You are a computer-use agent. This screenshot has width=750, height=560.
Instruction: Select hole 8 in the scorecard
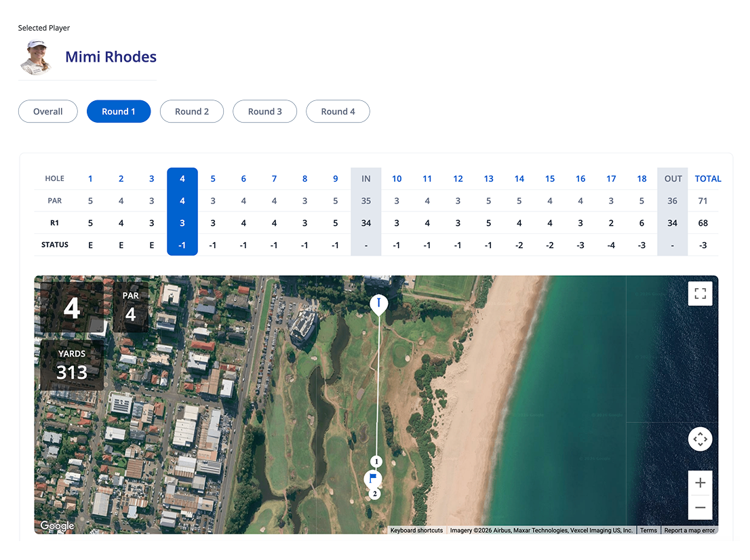304,179
